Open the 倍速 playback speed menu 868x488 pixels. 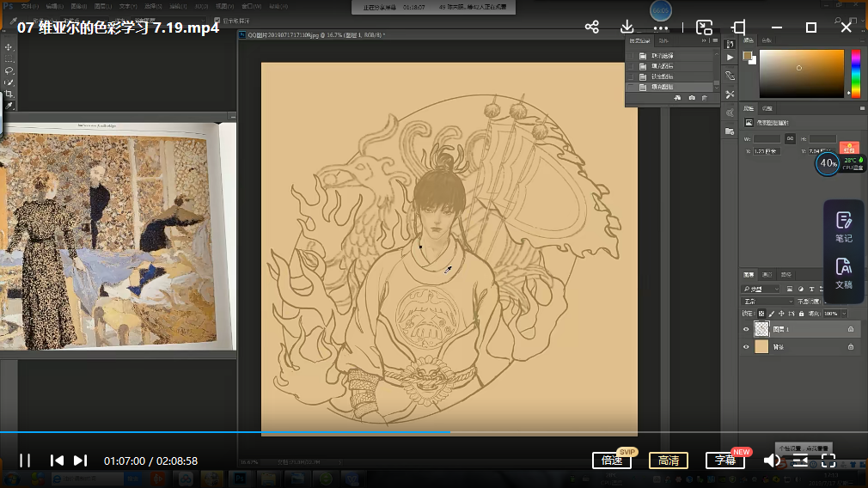[612, 461]
